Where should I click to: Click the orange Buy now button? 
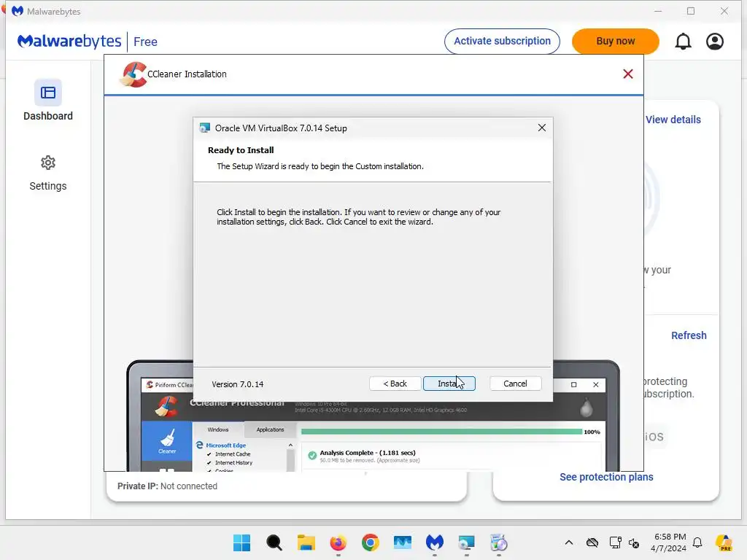[616, 41]
